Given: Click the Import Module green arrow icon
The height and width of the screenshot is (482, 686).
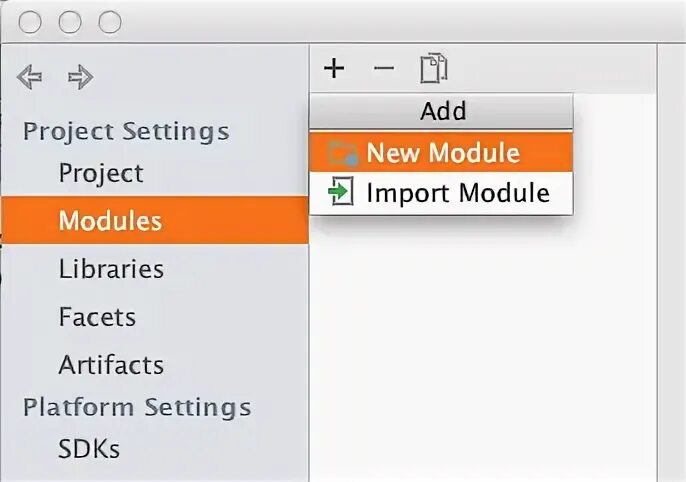Looking at the screenshot, I should point(342,192).
